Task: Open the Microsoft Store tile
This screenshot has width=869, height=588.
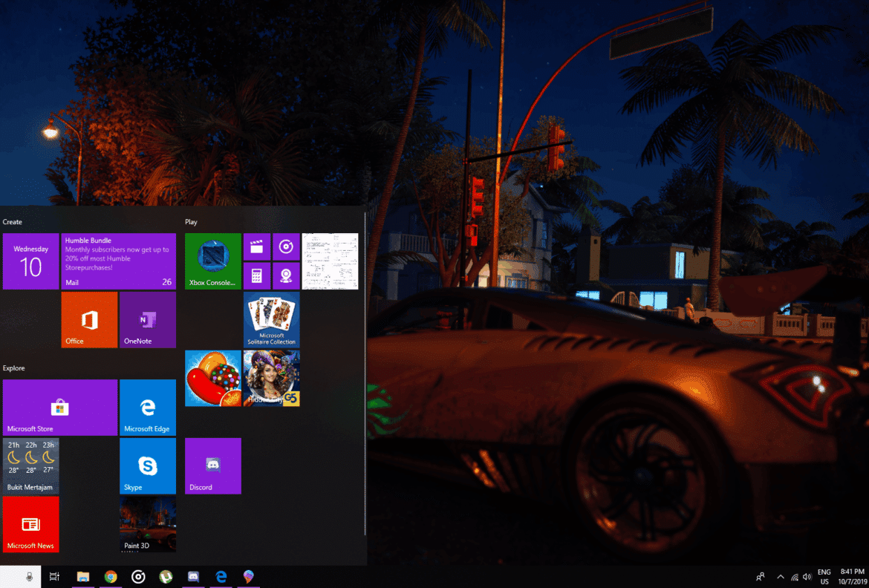Action: coord(59,407)
